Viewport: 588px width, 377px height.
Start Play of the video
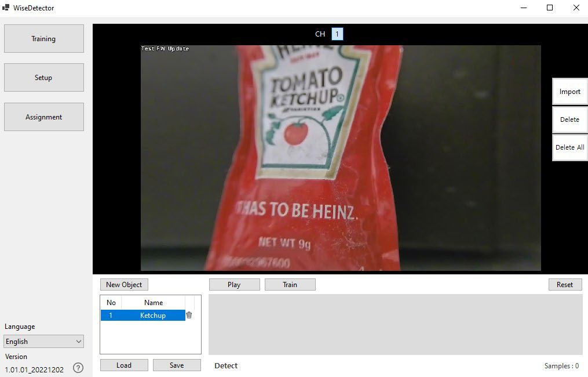tap(235, 285)
